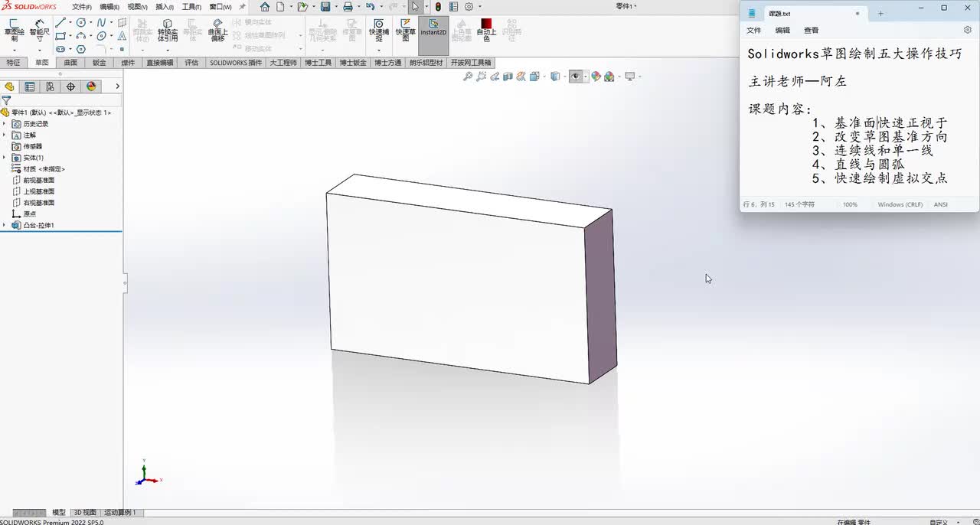Expand the 注解 tree node
980x525 pixels.
[4, 135]
